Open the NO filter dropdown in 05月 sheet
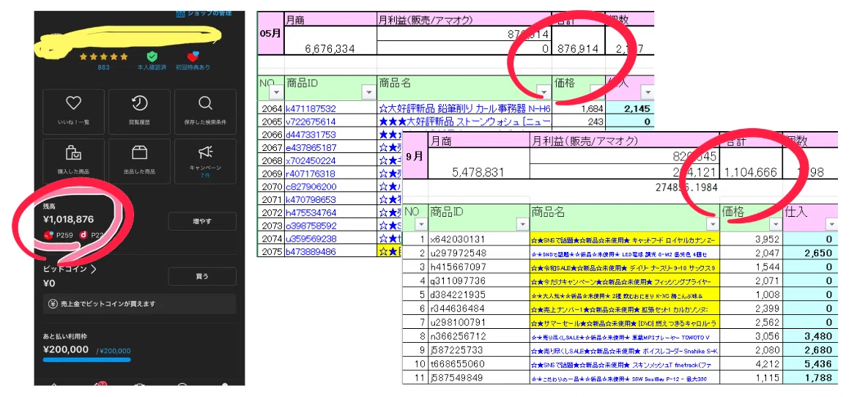 coord(278,92)
